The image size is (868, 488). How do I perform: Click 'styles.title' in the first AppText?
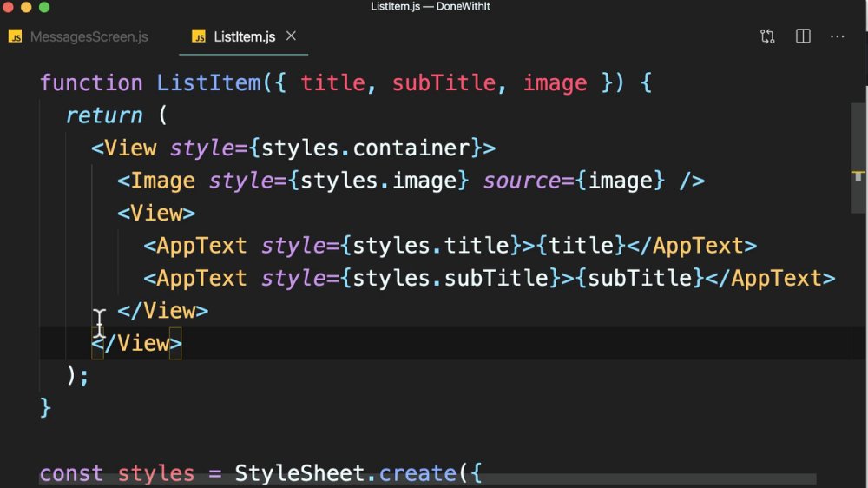click(x=431, y=246)
